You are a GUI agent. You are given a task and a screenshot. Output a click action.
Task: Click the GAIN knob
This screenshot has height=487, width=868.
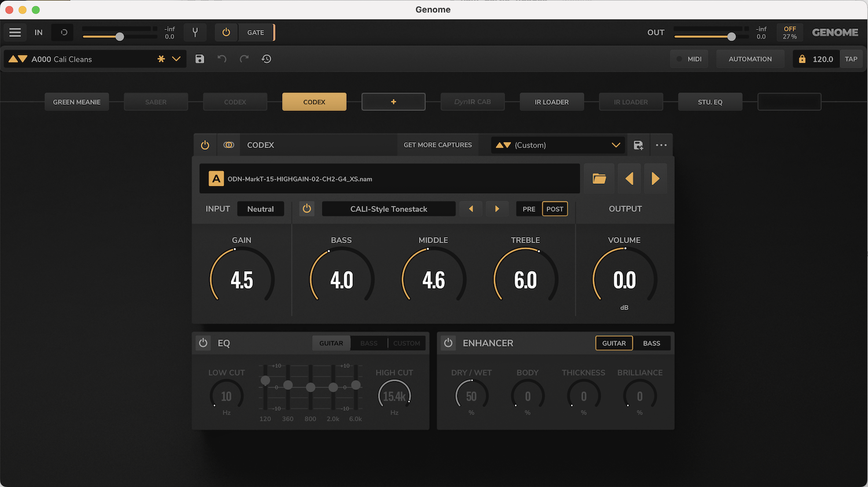[x=242, y=279]
